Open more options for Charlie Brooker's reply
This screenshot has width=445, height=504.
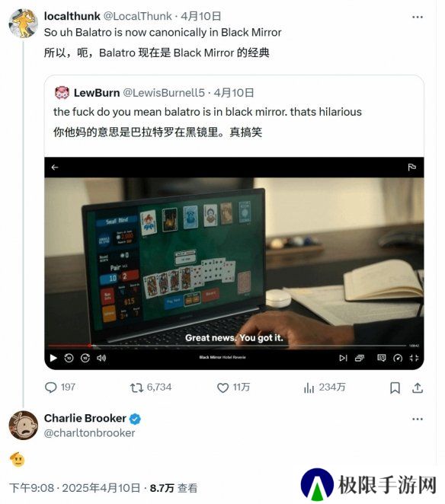coord(418,419)
